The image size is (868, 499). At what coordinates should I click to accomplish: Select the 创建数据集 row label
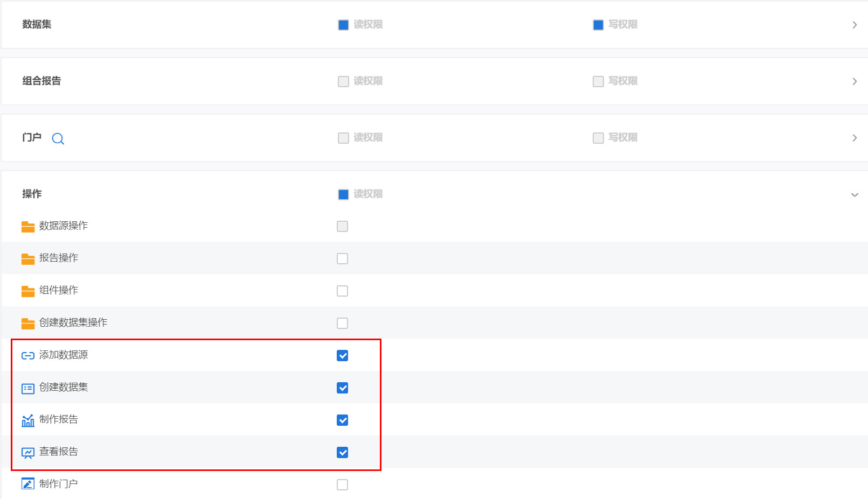click(x=64, y=387)
